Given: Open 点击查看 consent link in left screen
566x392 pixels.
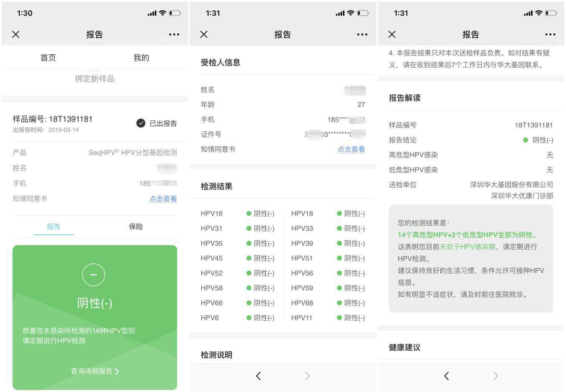Looking at the screenshot, I should tap(163, 199).
